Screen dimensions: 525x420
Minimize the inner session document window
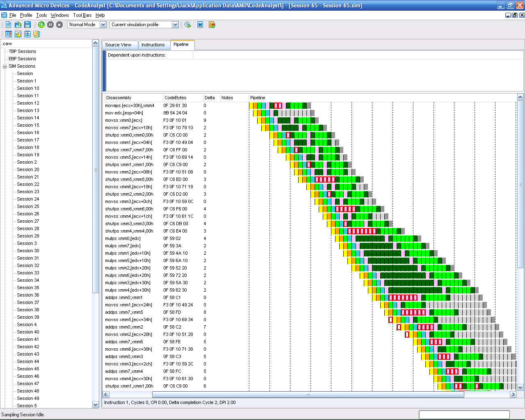tap(508, 15)
